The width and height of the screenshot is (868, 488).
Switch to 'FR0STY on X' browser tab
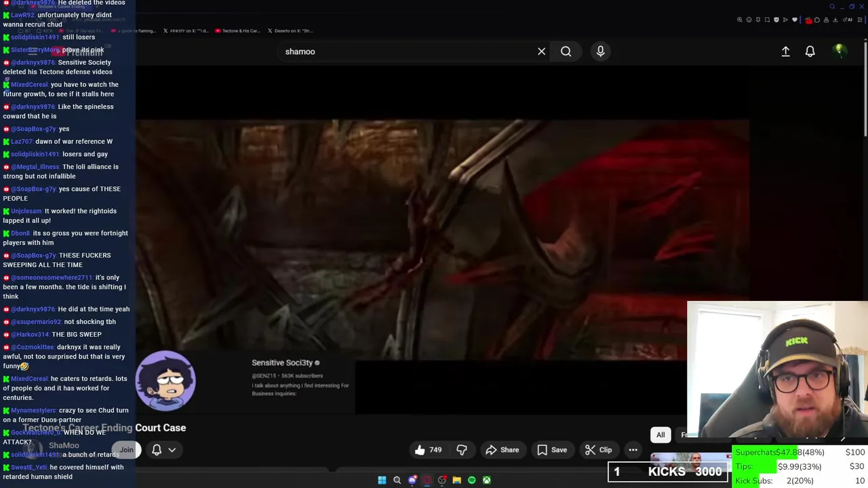186,30
